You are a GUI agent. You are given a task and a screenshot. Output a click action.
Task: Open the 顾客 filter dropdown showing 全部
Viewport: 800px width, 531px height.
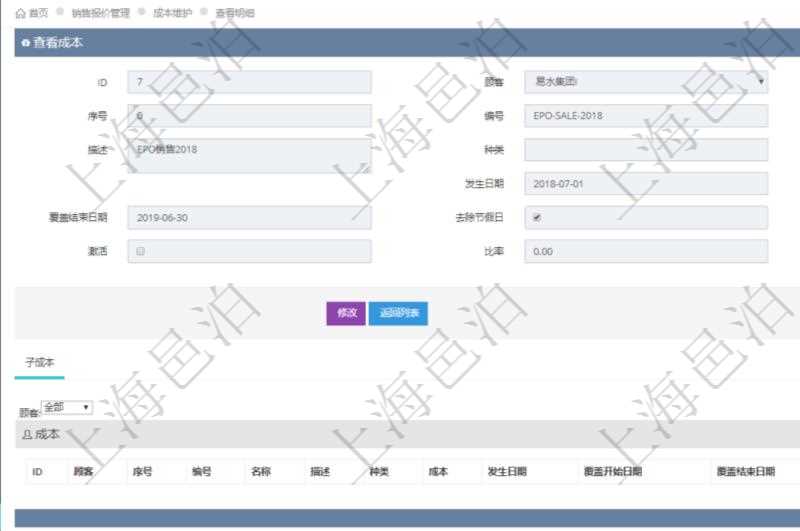pyautogui.click(x=67, y=408)
